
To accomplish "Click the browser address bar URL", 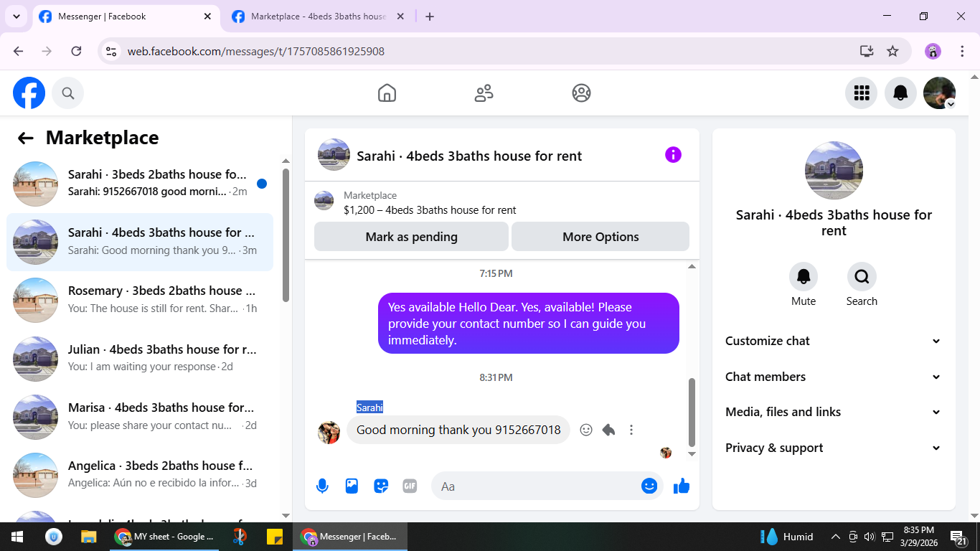I will click(x=256, y=51).
